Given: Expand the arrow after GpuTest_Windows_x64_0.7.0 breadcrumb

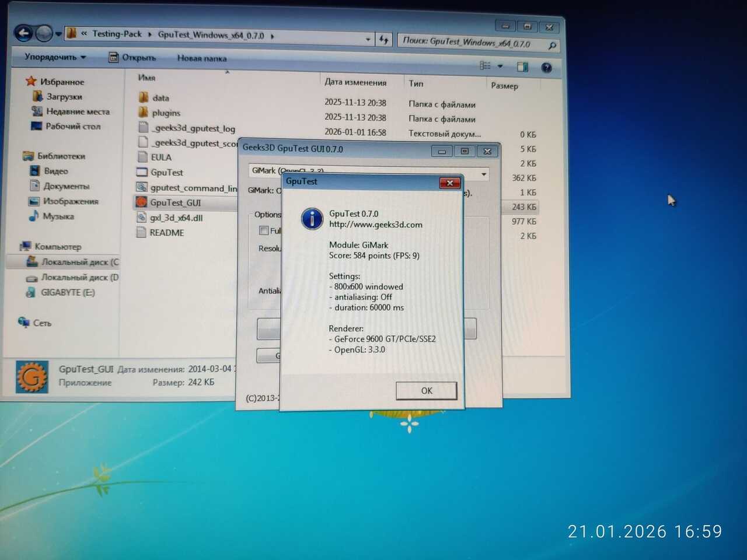Looking at the screenshot, I should [x=273, y=36].
